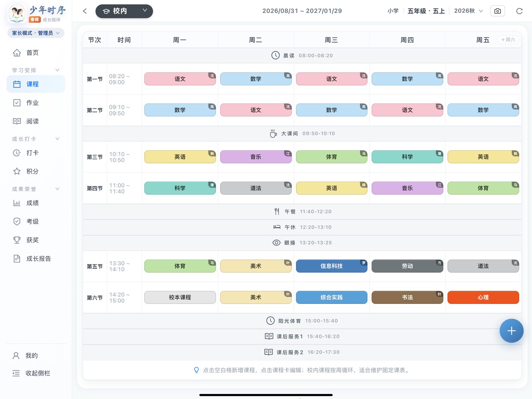The width and height of the screenshot is (532, 399).
Task: Click Tuesday fourth period 道法 card
Action: point(256,188)
